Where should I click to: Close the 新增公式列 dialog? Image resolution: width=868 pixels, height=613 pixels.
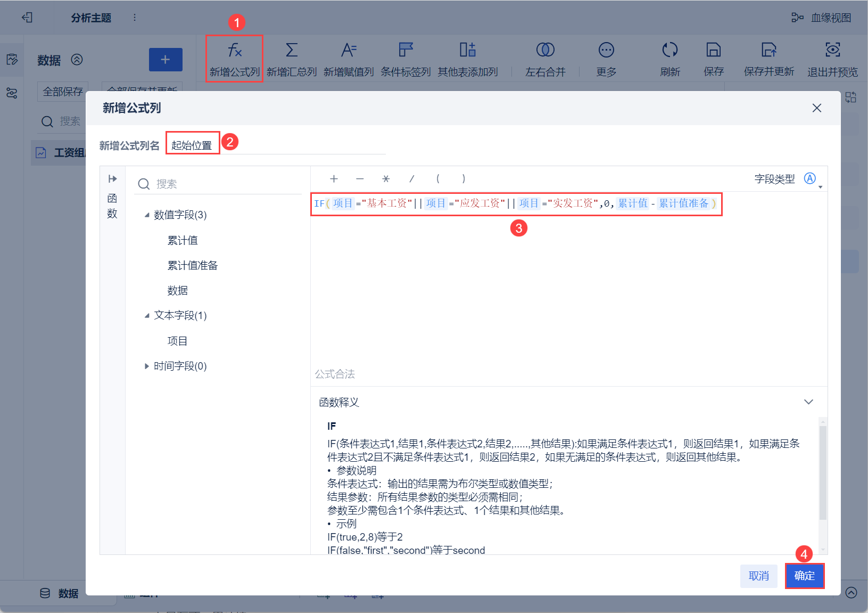(x=817, y=108)
